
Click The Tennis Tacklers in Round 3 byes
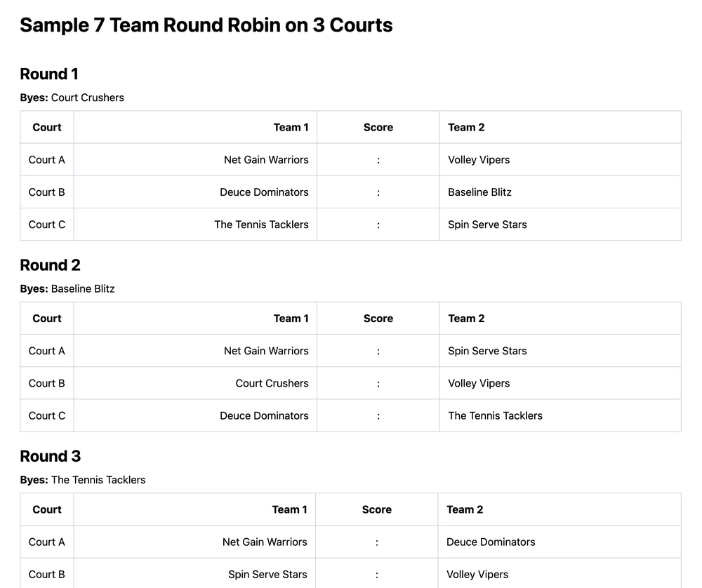pyautogui.click(x=98, y=480)
